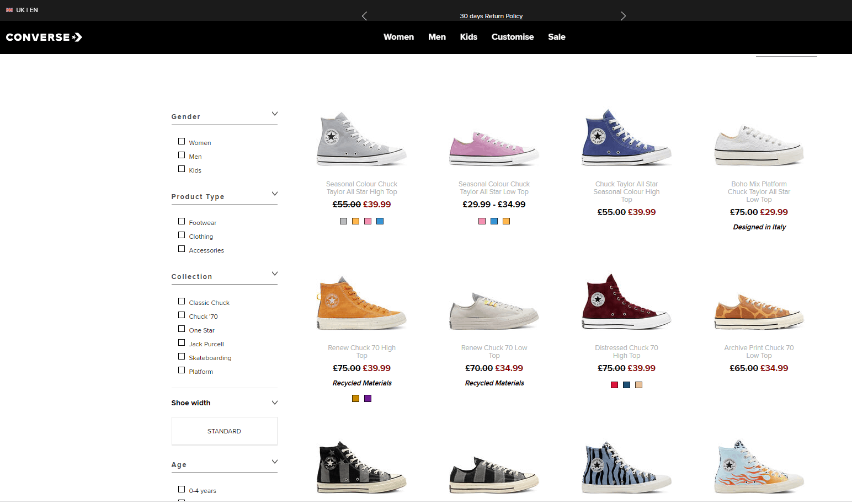Open Seasonal Colour Chuck Taylor High Top link
852x504 pixels.
pyautogui.click(x=361, y=188)
